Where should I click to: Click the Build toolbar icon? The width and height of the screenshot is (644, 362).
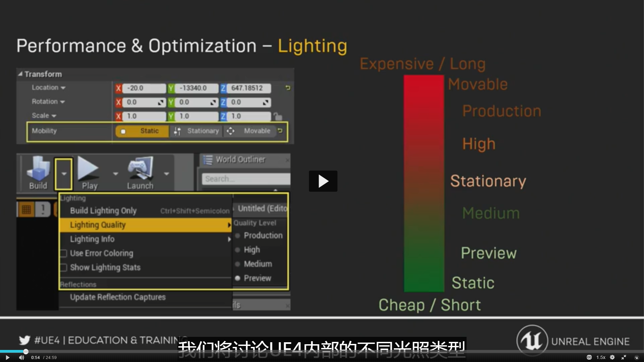(38, 173)
